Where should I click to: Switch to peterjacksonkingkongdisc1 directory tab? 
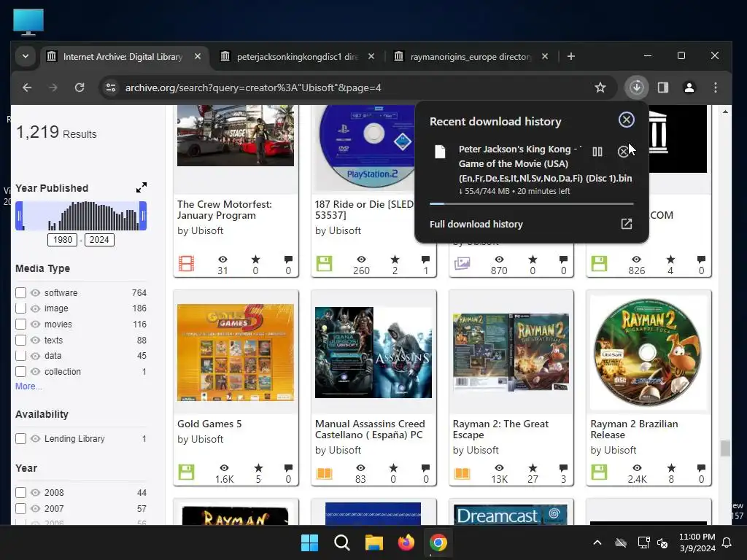[x=298, y=57]
